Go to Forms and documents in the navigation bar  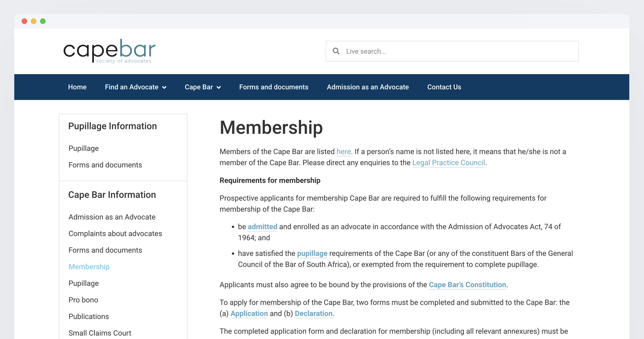[x=274, y=87]
